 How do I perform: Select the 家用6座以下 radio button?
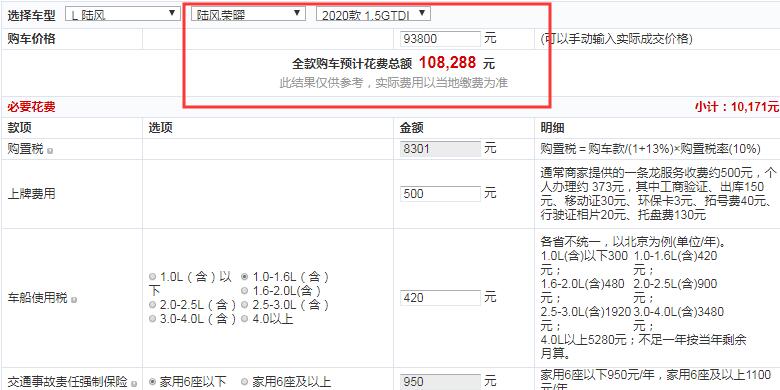click(152, 382)
